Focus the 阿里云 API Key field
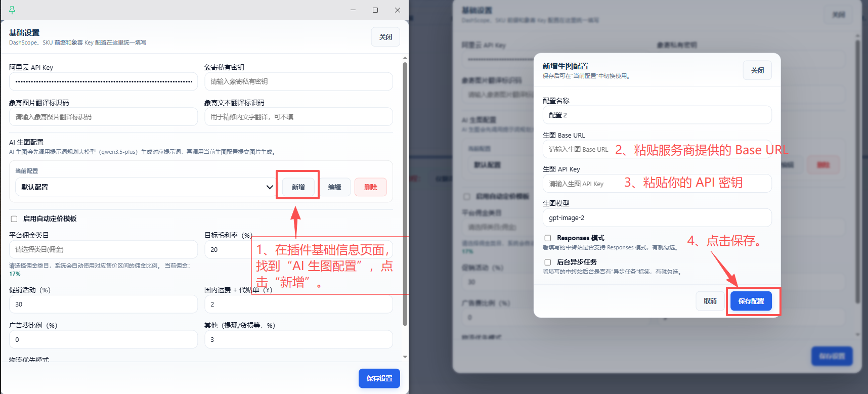The width and height of the screenshot is (868, 394). point(103,81)
